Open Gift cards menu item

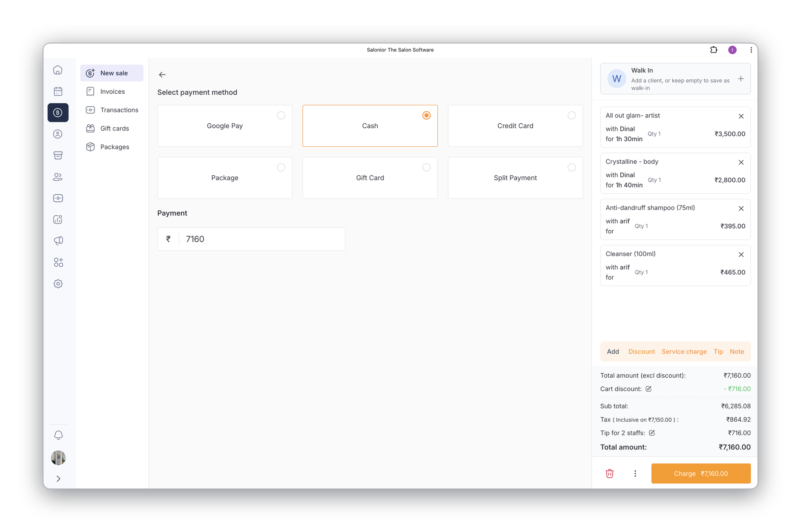112,128
